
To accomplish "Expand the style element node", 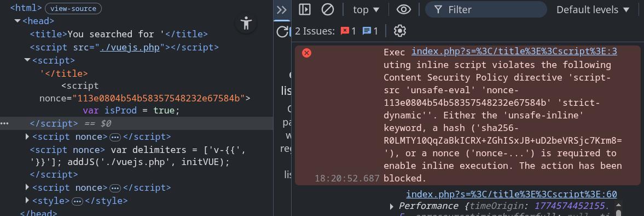I will coord(27,201).
